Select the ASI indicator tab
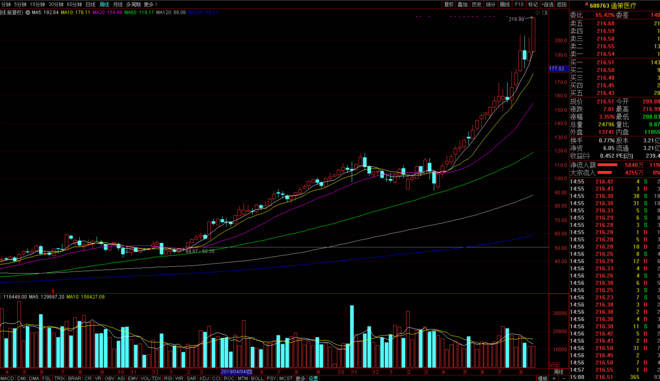 [x=121, y=378]
